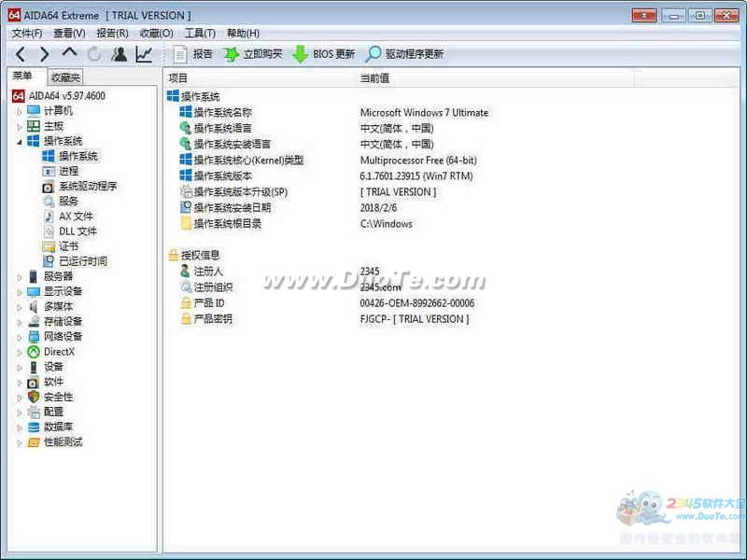Open the 工具(T) menu
The height and width of the screenshot is (560, 747).
pos(200,34)
